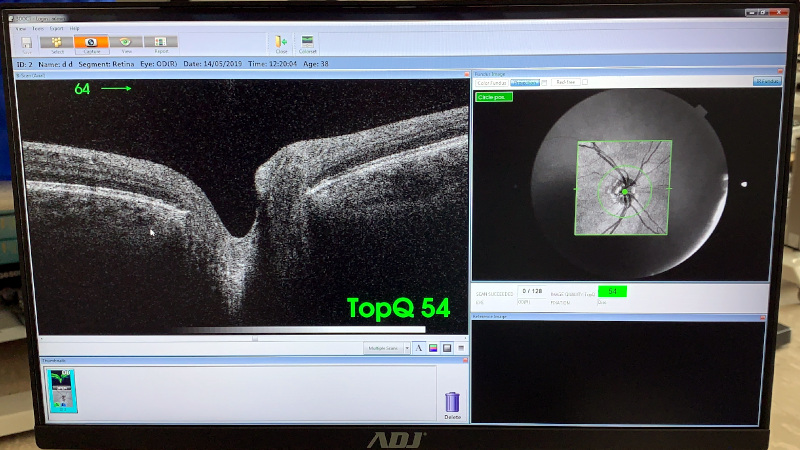Viewport: 800px width, 450px height.
Task: Open the Select patient toolbar icon
Action: click(x=58, y=43)
